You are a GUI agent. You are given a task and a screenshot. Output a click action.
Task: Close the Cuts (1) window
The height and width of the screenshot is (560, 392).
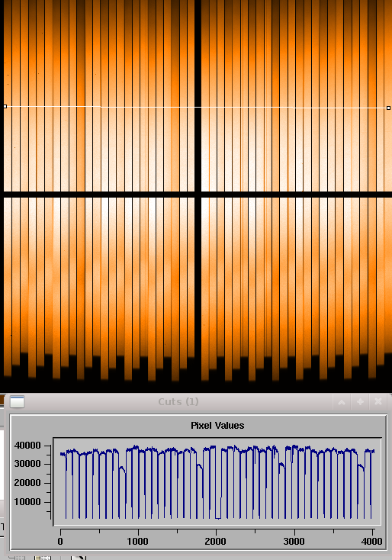[x=378, y=402]
